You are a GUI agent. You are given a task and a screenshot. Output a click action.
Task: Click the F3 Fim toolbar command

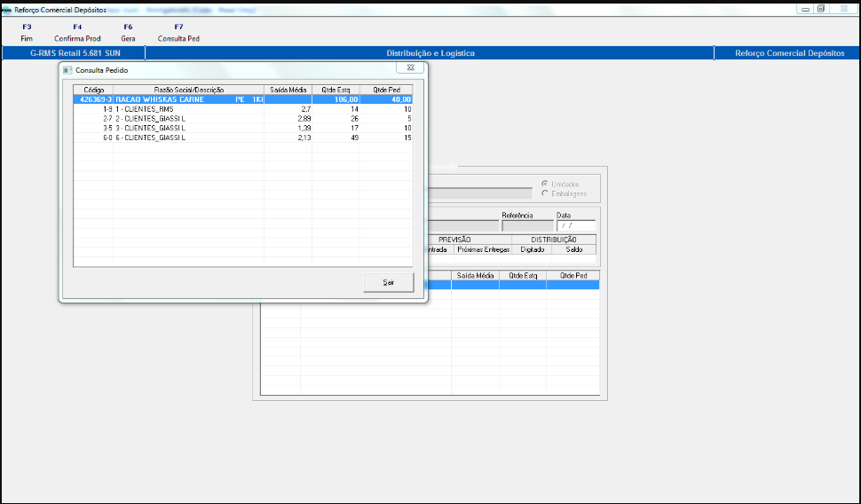[x=27, y=33]
